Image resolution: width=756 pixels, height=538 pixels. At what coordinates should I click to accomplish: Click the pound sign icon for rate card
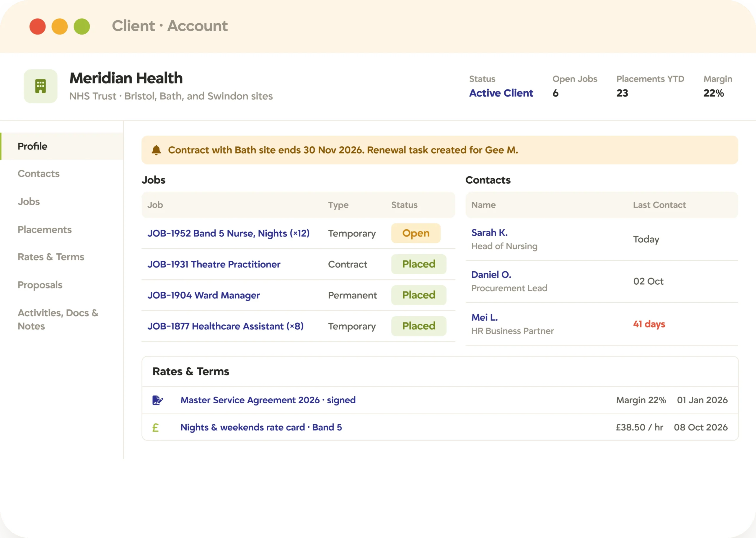155,428
